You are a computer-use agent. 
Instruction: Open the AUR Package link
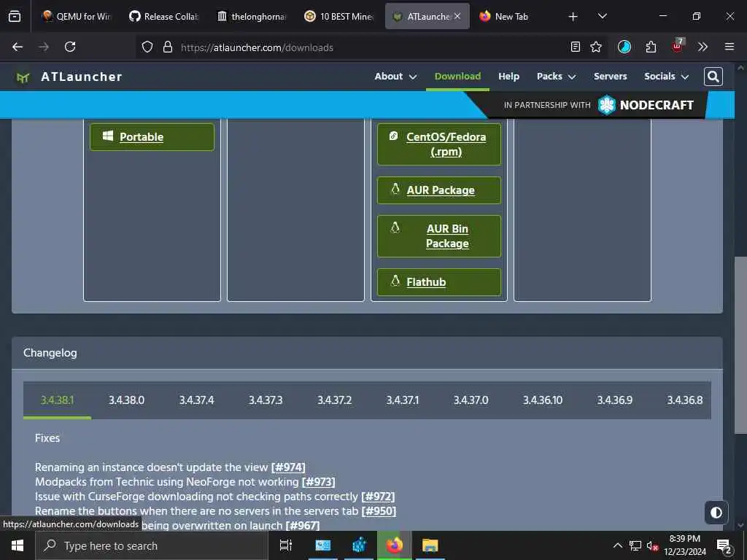[438, 190]
